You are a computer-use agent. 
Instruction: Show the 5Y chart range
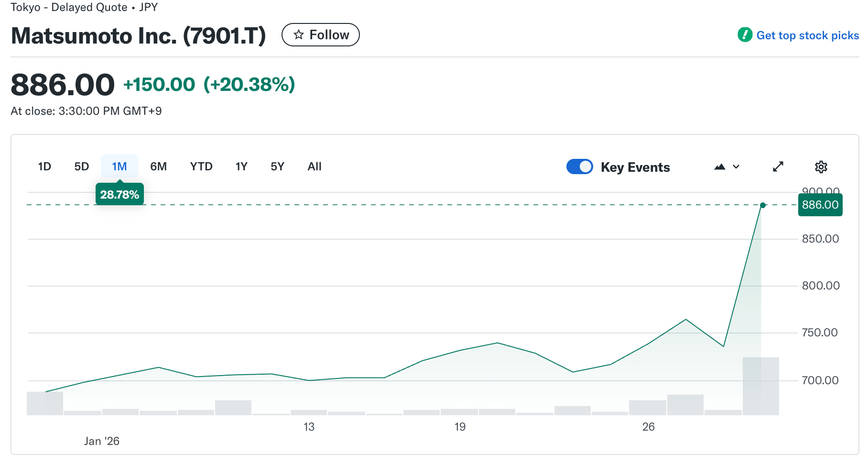click(x=277, y=166)
